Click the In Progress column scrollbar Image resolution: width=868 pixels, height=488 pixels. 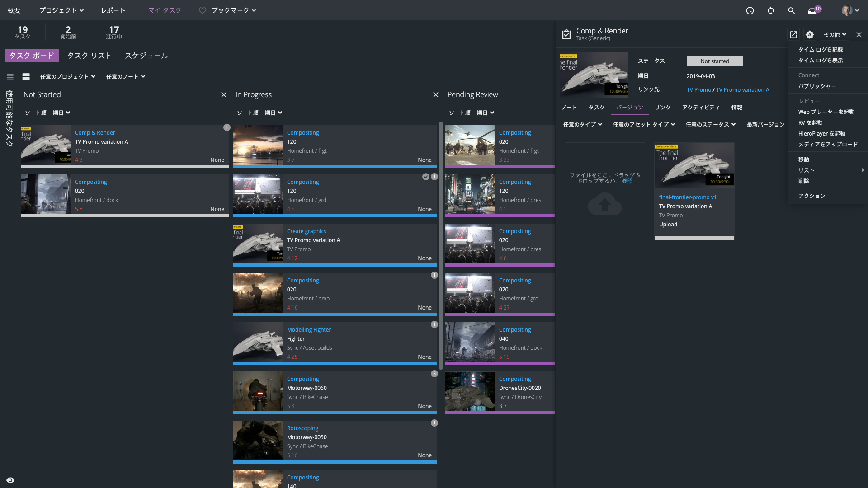tap(441, 244)
